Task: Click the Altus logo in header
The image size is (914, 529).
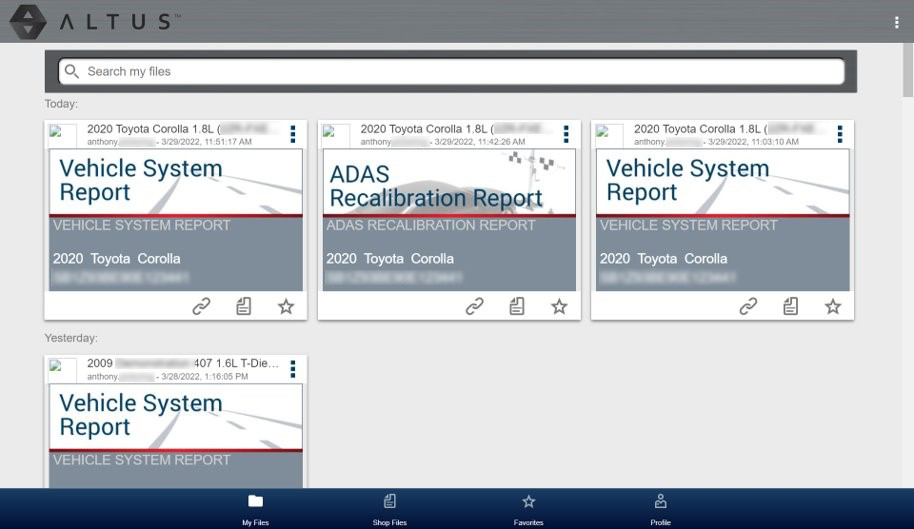Action: tap(95, 21)
